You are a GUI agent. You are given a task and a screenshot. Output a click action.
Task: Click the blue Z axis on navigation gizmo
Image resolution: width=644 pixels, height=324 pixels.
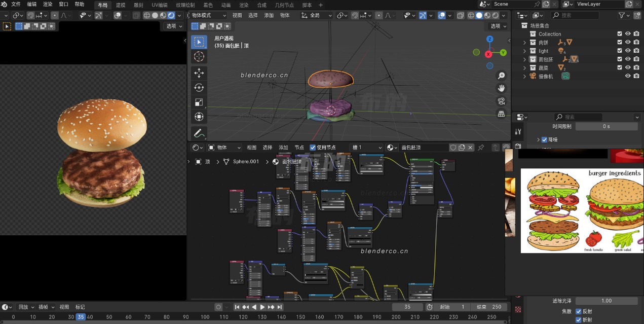pyautogui.click(x=490, y=39)
